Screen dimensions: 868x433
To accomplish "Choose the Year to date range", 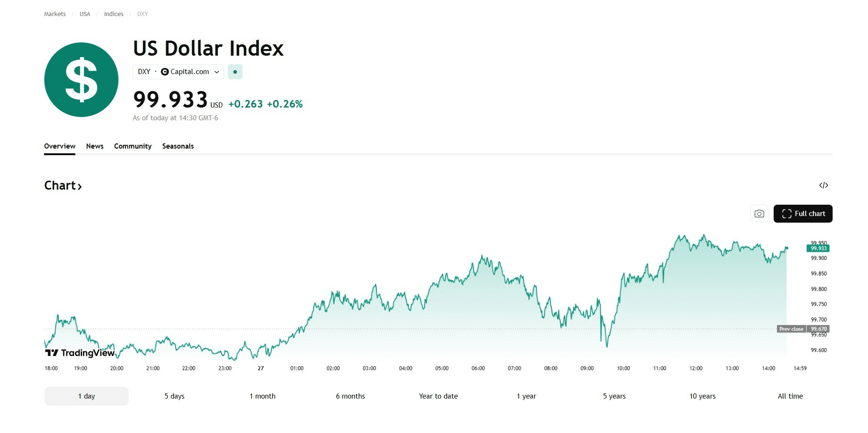I will pyautogui.click(x=438, y=396).
